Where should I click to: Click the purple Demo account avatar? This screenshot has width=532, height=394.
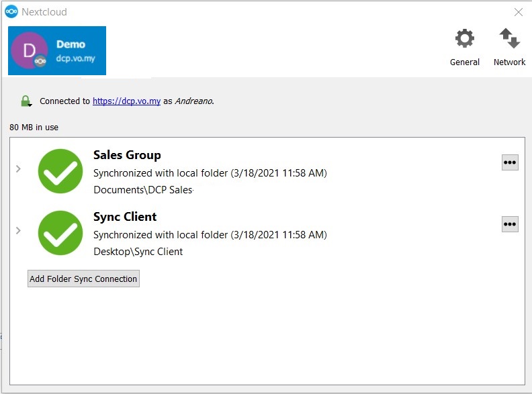30,50
